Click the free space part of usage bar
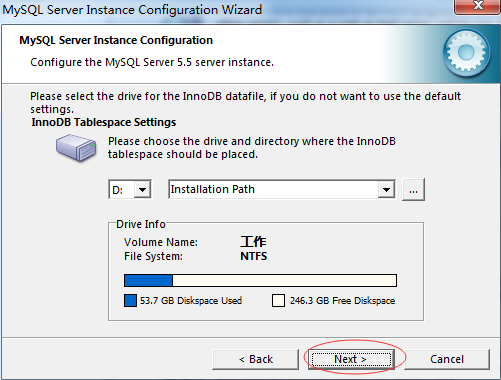The height and width of the screenshot is (380, 501). (284, 281)
